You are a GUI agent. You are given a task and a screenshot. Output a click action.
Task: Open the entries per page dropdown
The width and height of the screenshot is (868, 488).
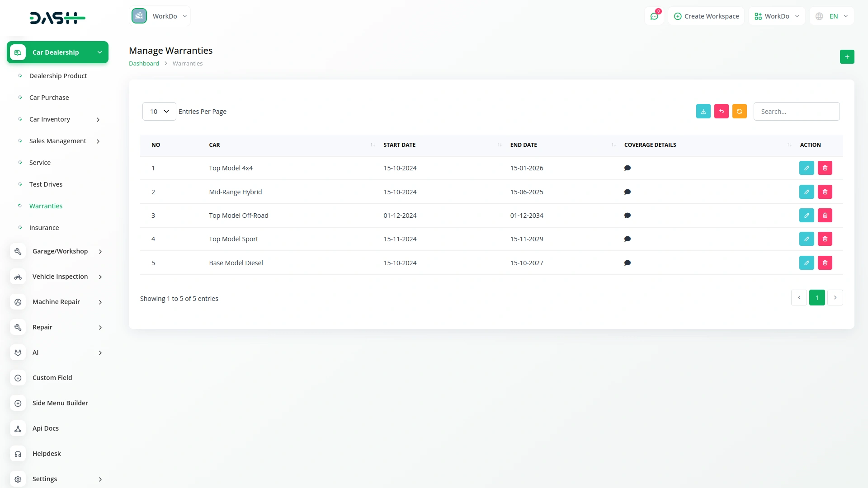[x=159, y=112]
